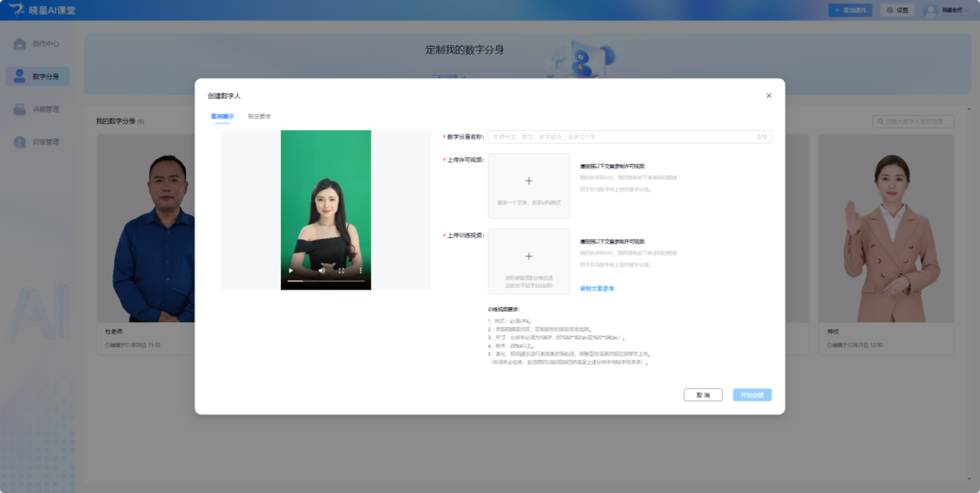Play the sample digital human video
This screenshot has height=493, width=980.
291,271
